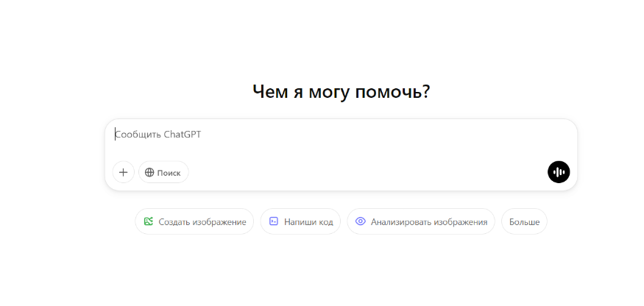Click the blinking text cursor in the message box
Screen dimensions: 644x306
coord(115,135)
